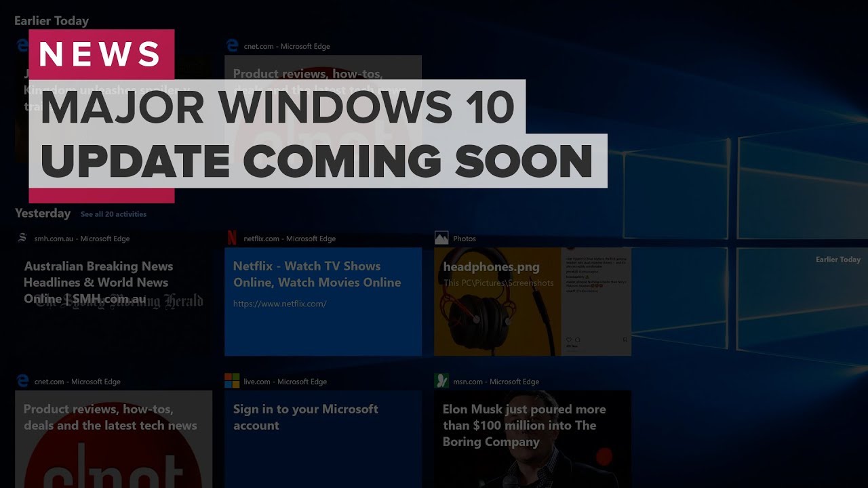Click the Photos app icon above headphones.png
This screenshot has width=868, height=488.
(441, 238)
